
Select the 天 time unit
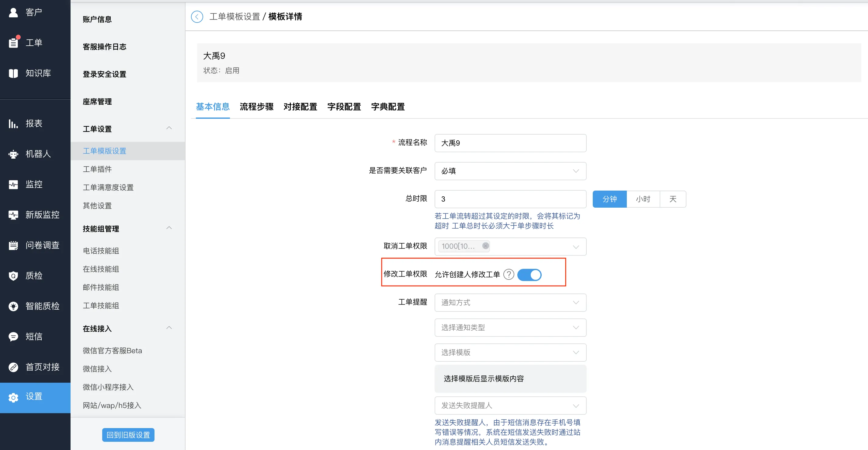tap(672, 199)
